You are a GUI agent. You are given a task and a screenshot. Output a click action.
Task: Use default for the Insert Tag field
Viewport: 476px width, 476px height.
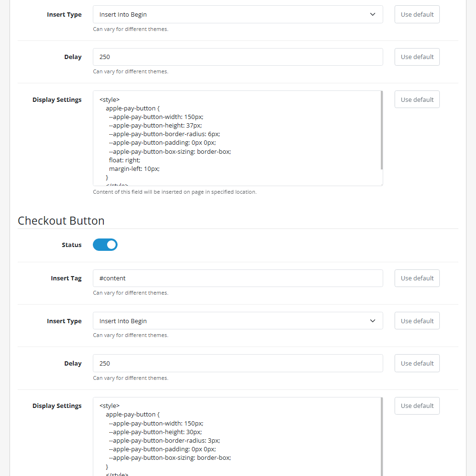(x=417, y=278)
